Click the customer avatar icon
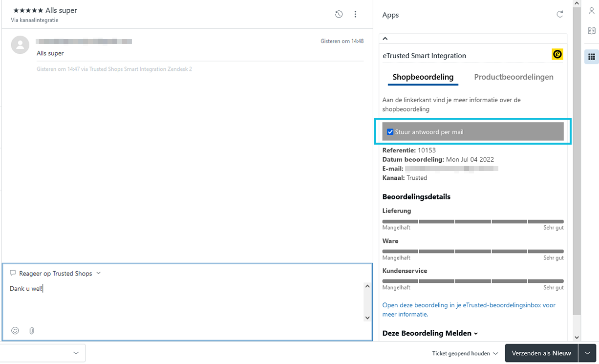599x364 pixels. point(20,45)
